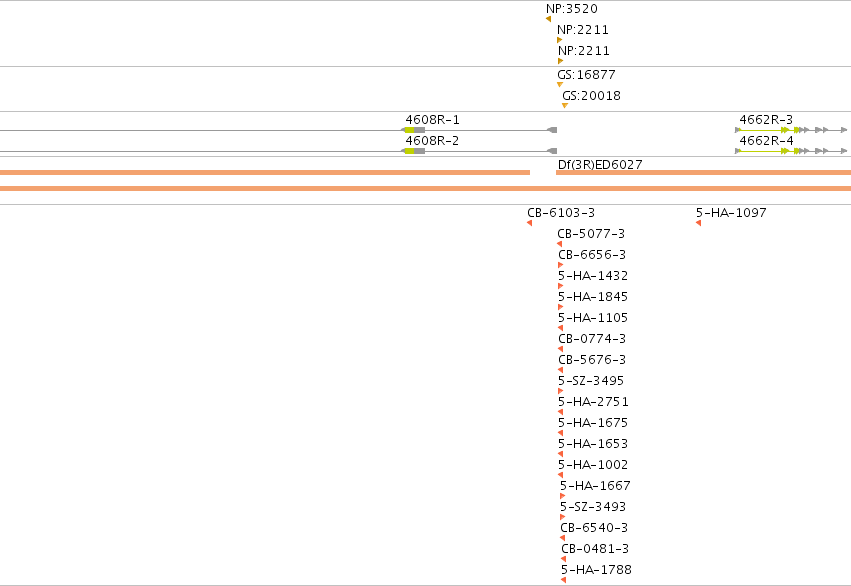Click the triangle marker beneath GS:20018
Screen dimensions: 851x586
tap(565, 106)
